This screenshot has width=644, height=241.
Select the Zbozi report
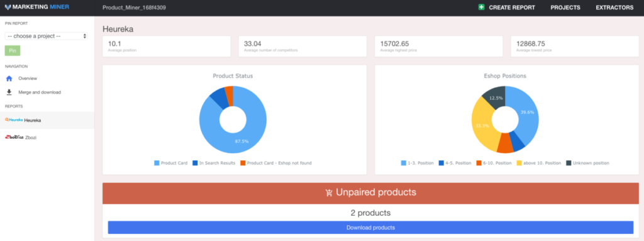pyautogui.click(x=47, y=137)
